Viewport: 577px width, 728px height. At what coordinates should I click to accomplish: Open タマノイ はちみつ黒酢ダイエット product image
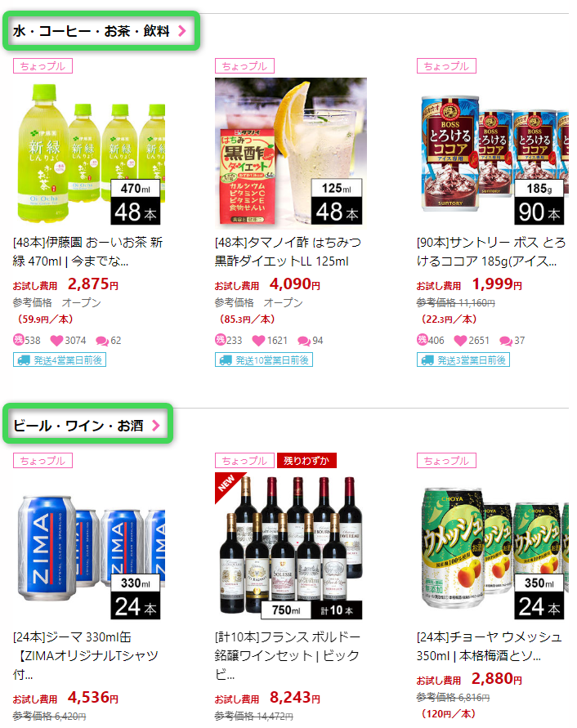pyautogui.click(x=291, y=154)
